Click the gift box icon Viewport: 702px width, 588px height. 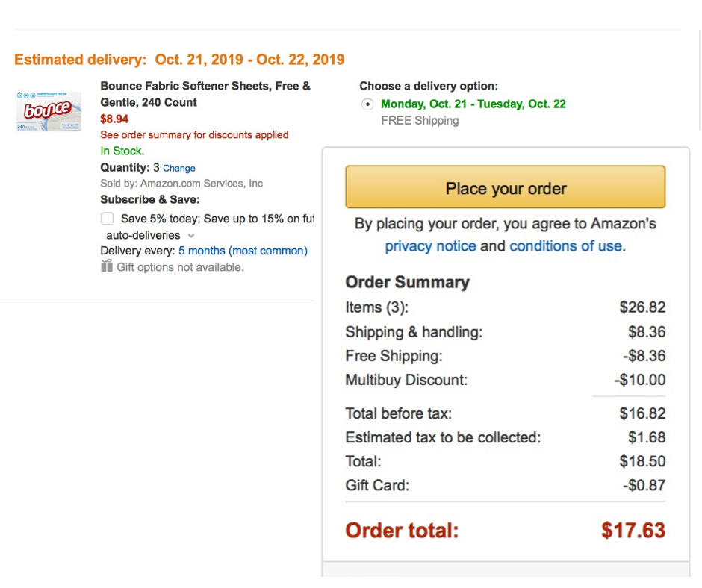point(107,266)
